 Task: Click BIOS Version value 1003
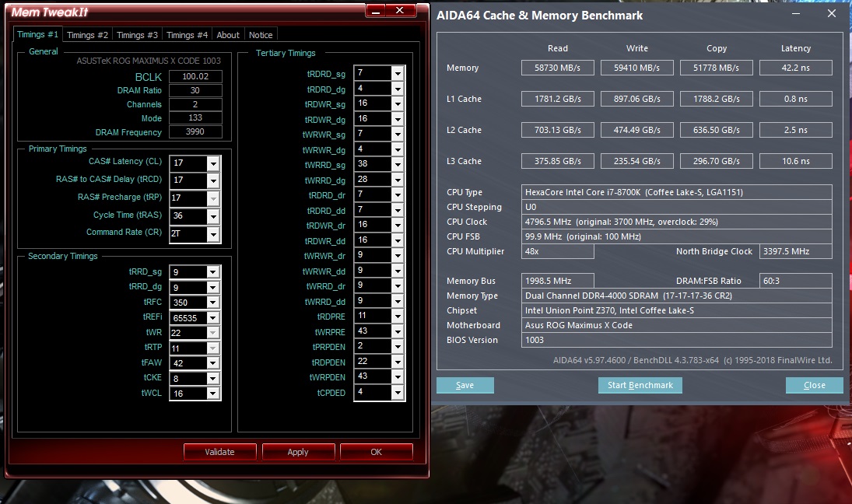(x=676, y=340)
